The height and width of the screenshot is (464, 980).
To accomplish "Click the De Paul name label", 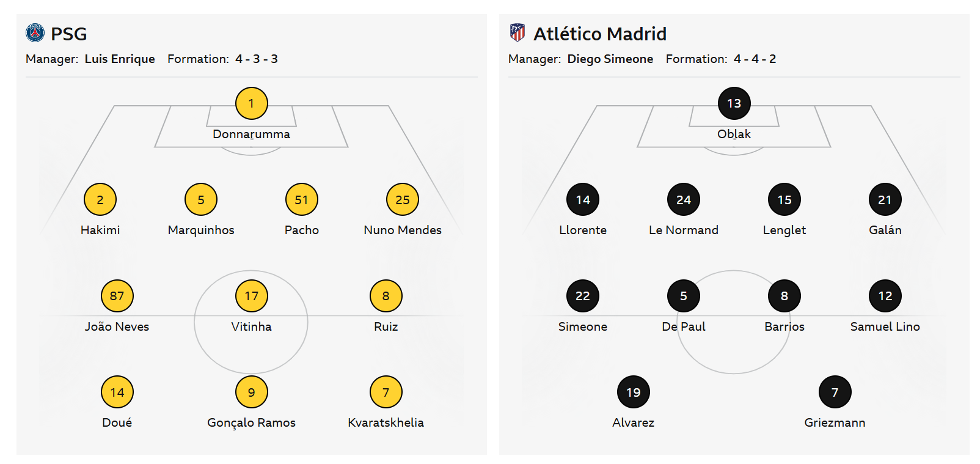I will click(x=683, y=326).
